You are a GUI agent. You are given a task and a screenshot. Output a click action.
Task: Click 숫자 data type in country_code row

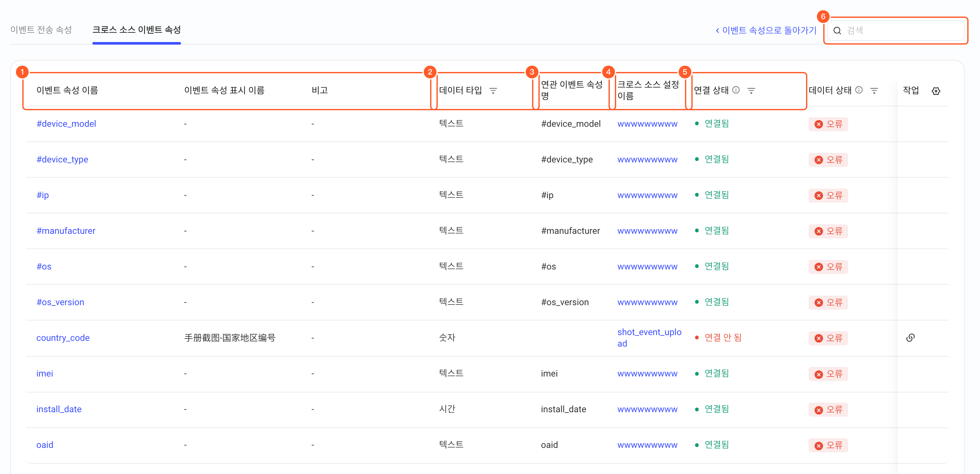pos(447,337)
